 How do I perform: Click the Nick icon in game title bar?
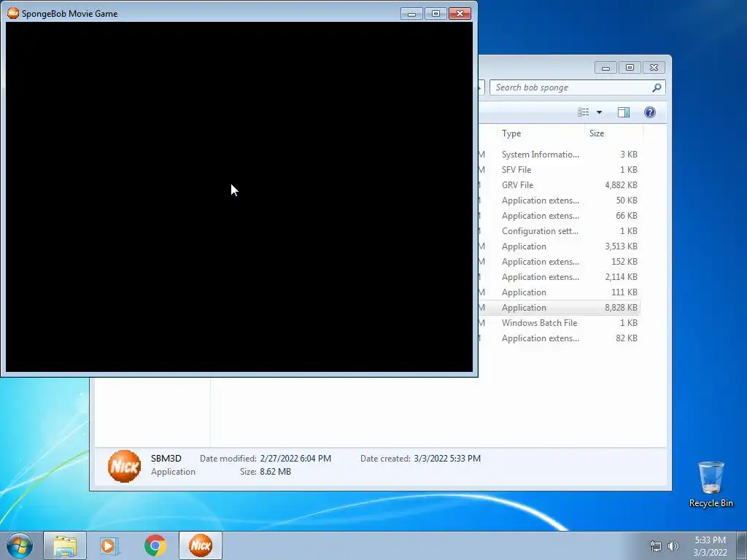point(13,13)
